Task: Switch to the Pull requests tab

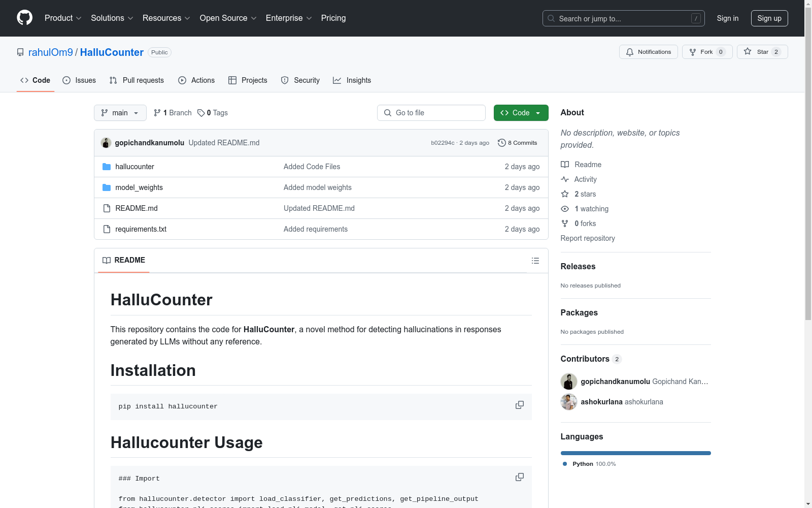Action: click(137, 80)
